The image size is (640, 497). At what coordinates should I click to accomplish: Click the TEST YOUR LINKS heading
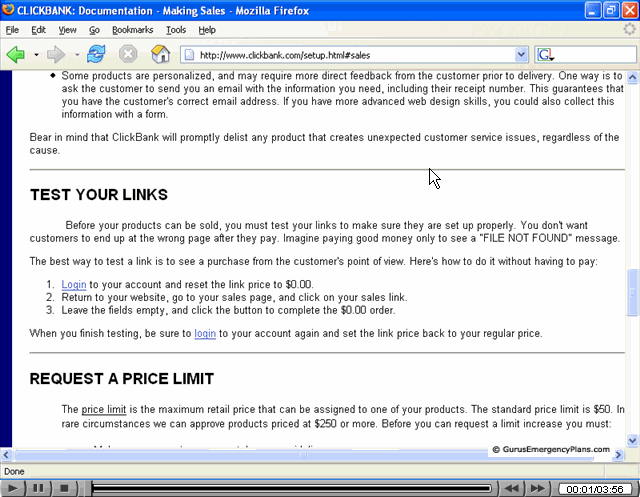99,195
